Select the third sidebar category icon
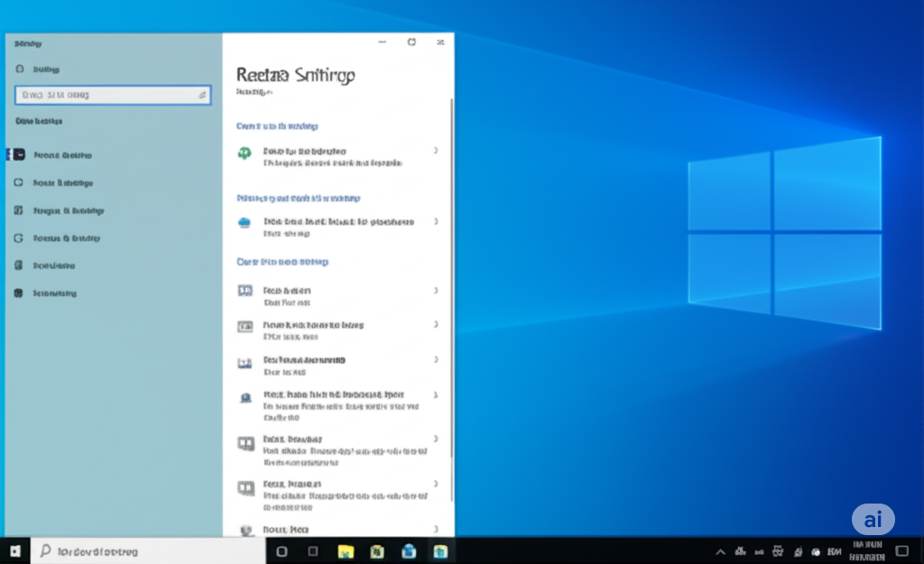Screen dimensions: 924x564 pos(19,210)
